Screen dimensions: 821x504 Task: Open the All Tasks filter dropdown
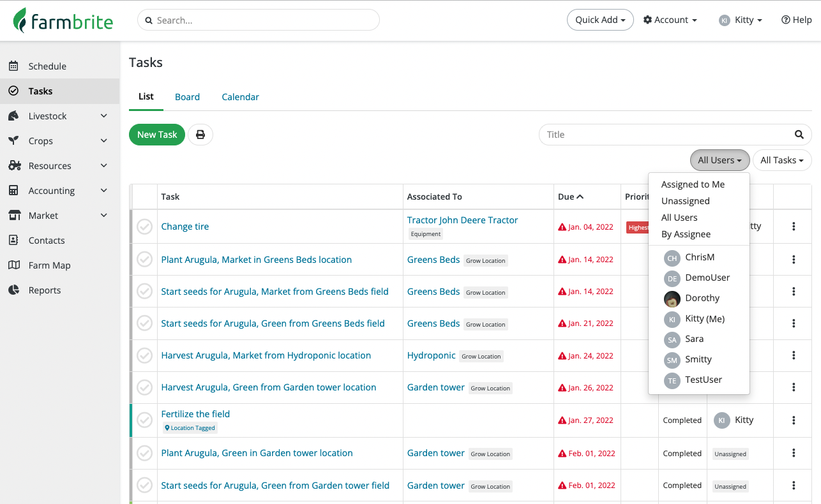781,160
